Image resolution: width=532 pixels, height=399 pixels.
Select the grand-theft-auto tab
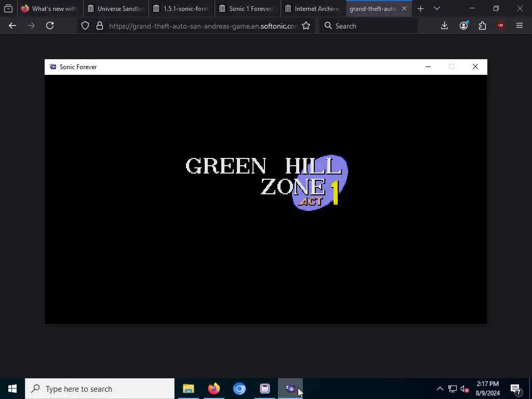tap(373, 8)
